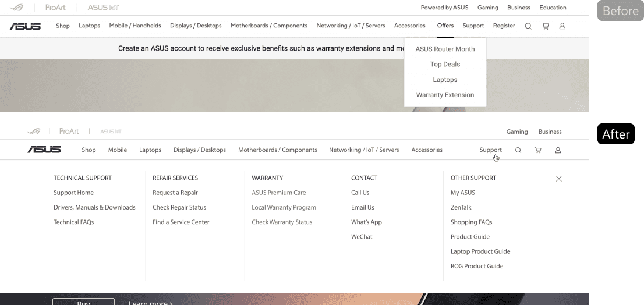This screenshot has height=305, width=644.
Task: Open Laptops in the After navigation bar
Action: [x=150, y=150]
